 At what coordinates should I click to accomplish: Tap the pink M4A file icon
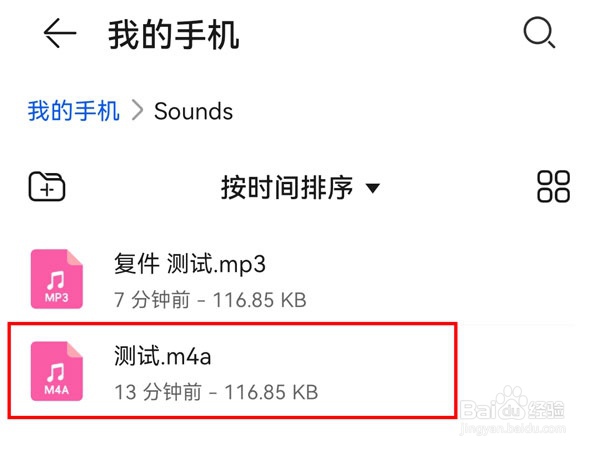coord(57,371)
